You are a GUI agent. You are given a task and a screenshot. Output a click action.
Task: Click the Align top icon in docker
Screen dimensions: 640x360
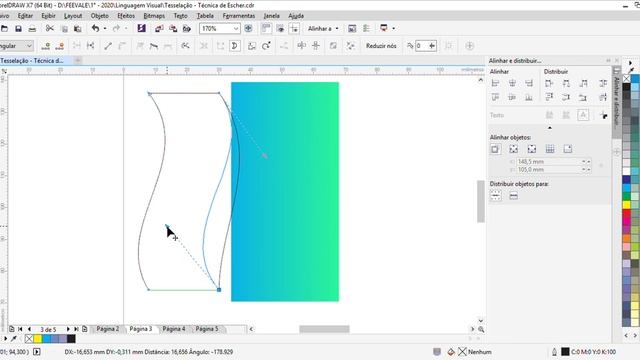496,97
